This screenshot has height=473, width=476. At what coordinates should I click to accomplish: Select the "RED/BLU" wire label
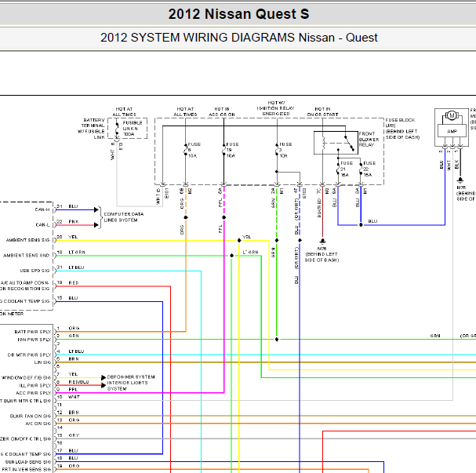click(78, 382)
